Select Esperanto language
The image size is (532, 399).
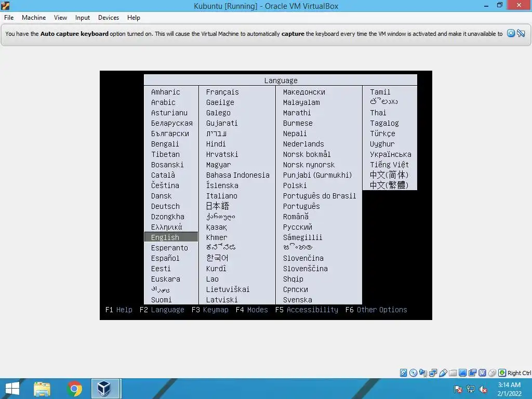tap(169, 248)
